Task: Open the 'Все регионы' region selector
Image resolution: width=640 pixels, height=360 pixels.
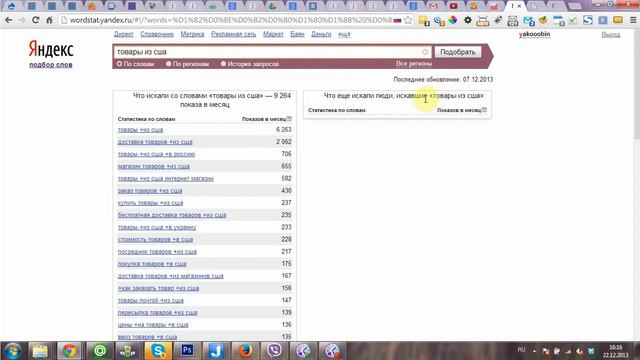Action: [x=413, y=64]
